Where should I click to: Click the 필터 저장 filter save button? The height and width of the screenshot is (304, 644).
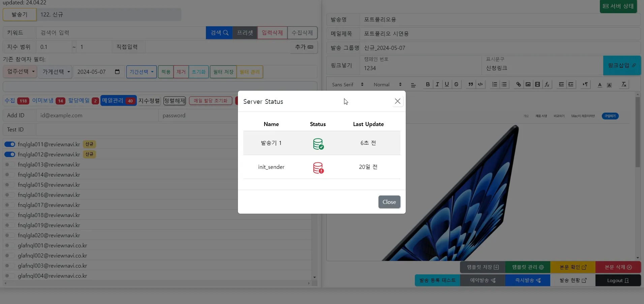[x=223, y=72]
